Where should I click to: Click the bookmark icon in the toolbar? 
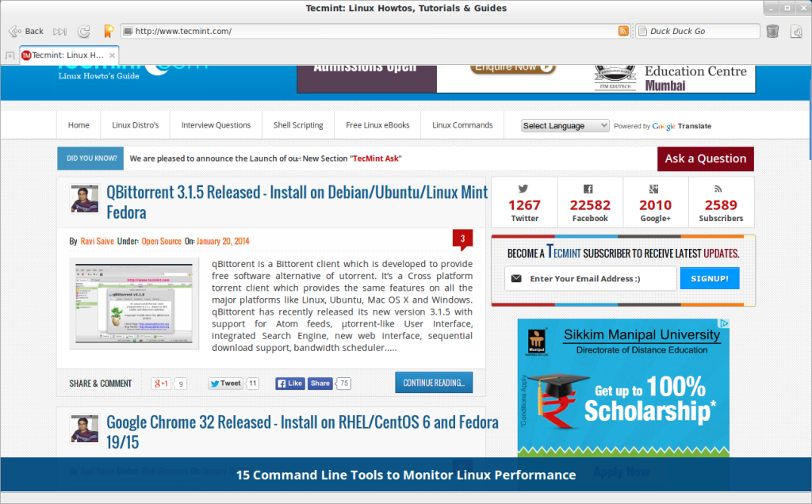point(108,31)
